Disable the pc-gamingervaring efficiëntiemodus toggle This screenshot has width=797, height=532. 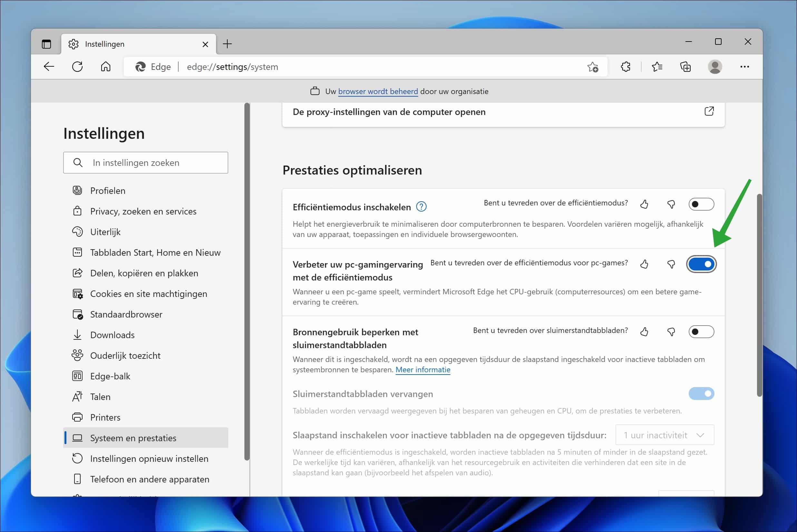[x=701, y=264]
